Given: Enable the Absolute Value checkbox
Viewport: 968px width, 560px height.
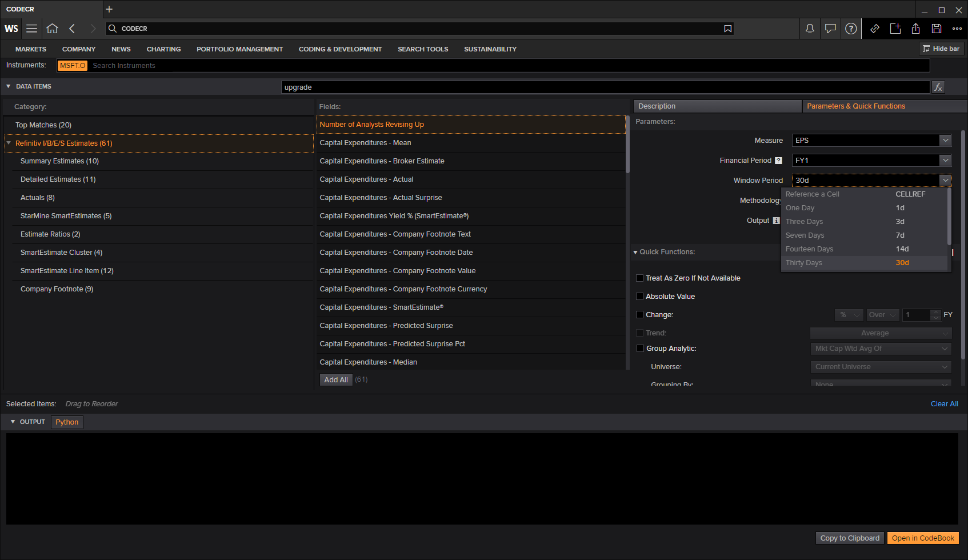Looking at the screenshot, I should pos(640,297).
